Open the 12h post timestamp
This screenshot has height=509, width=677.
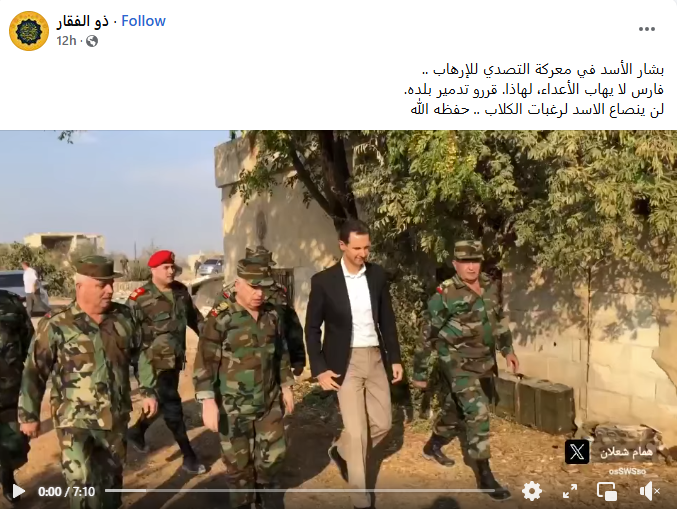(x=66, y=41)
